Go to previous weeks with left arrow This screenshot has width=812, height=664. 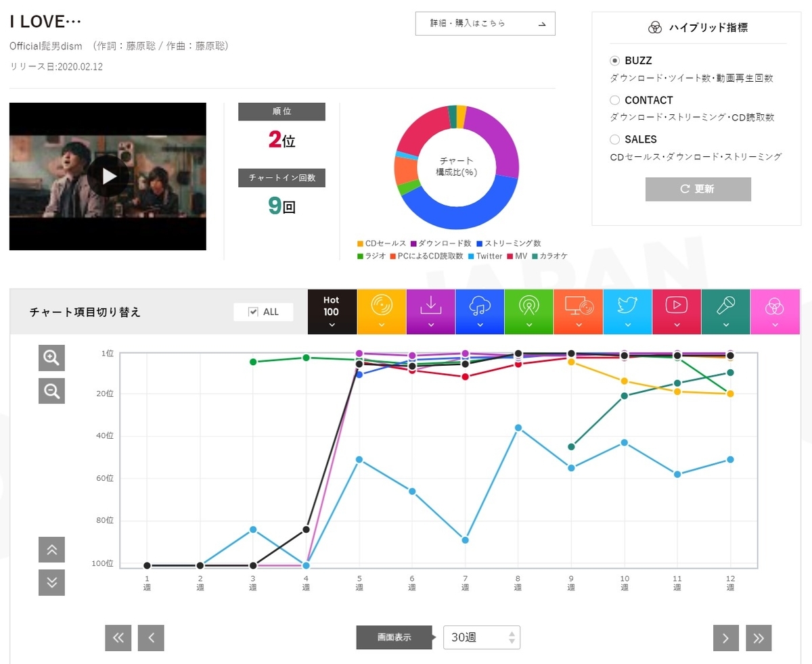(151, 638)
